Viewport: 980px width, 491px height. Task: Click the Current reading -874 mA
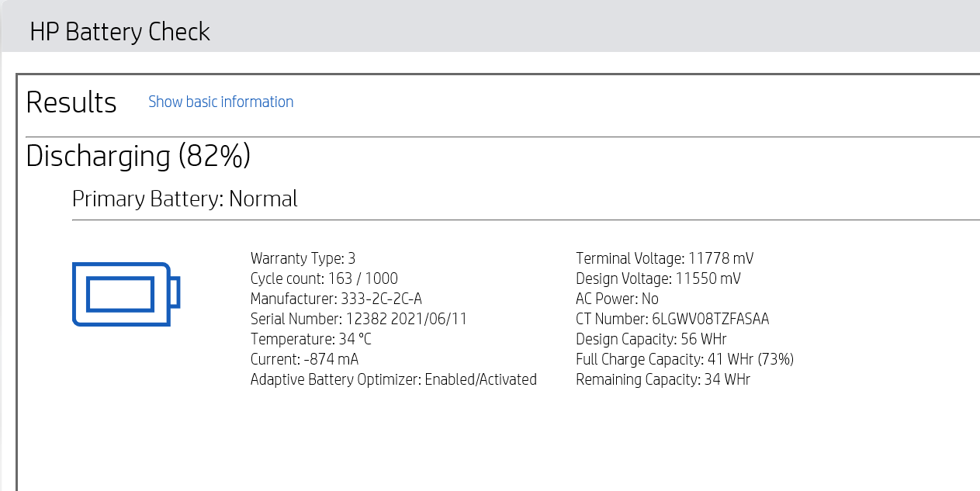[303, 359]
